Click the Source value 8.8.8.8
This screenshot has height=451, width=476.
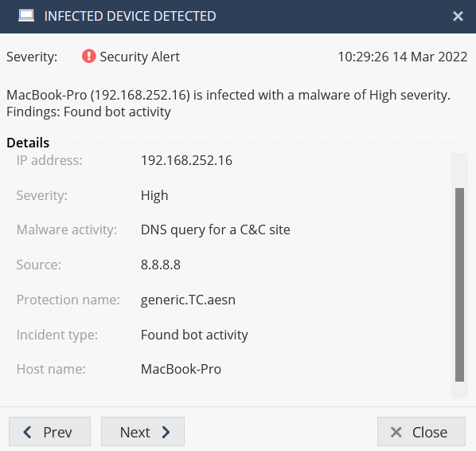(x=161, y=265)
